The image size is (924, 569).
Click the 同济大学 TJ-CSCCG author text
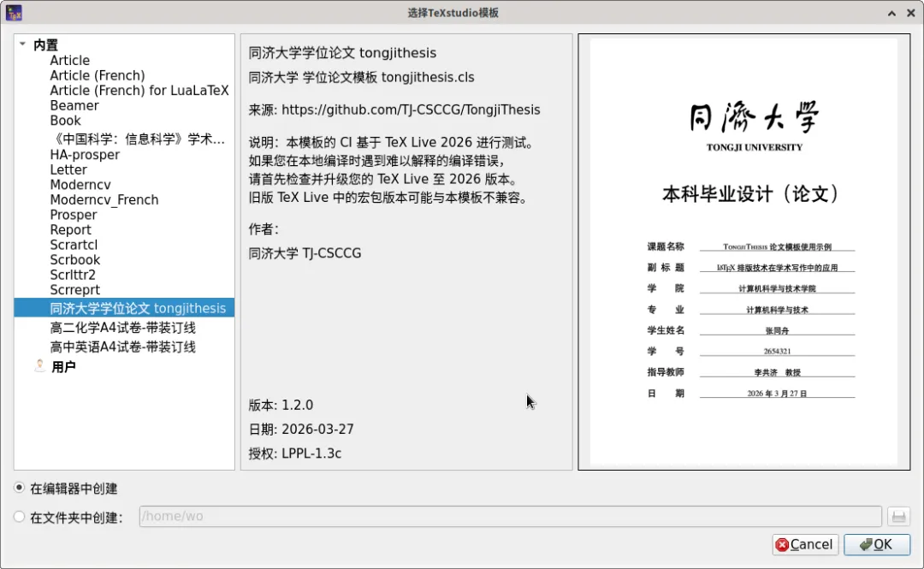305,253
